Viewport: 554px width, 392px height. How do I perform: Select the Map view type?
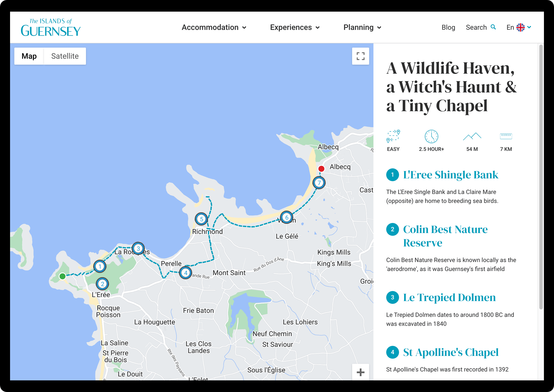click(29, 56)
